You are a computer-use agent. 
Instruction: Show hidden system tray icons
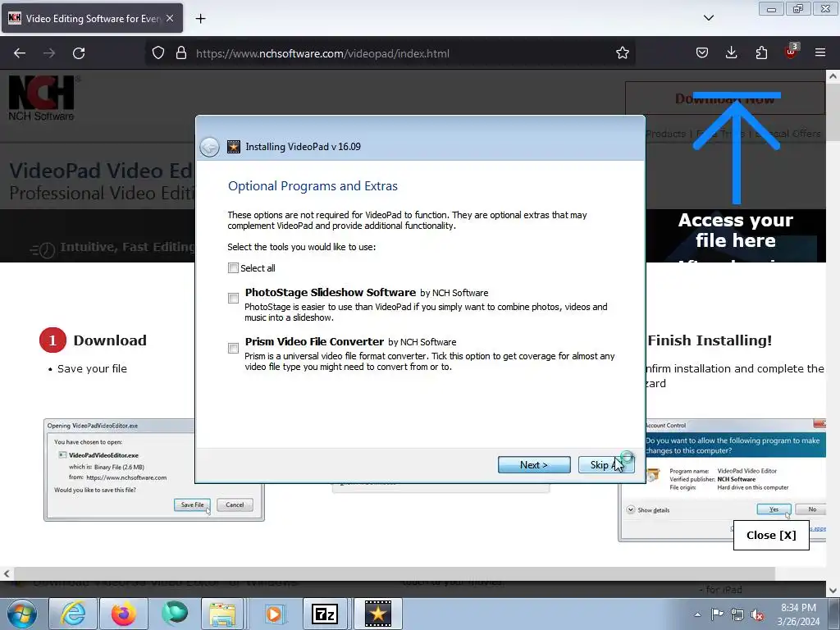click(697, 614)
